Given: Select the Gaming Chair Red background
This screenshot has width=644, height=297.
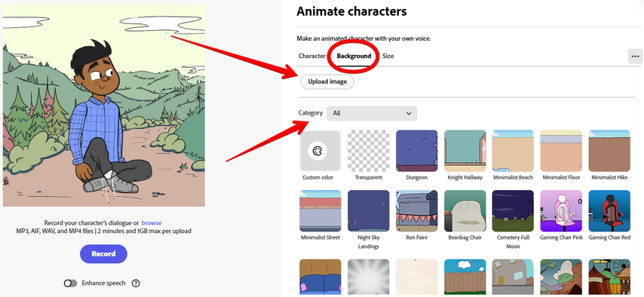Looking at the screenshot, I should 609,211.
